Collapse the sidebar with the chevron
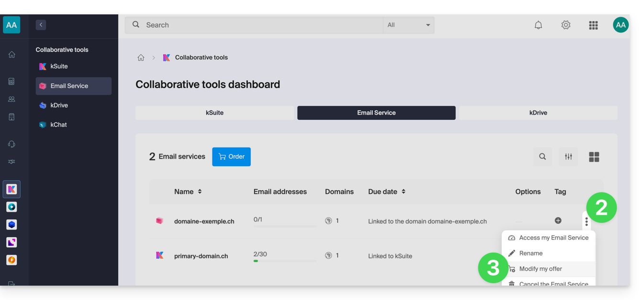Image resolution: width=644 pixels, height=300 pixels. click(x=41, y=25)
